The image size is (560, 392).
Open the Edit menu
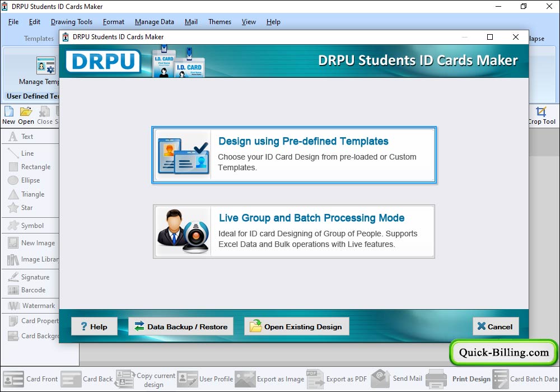point(35,22)
